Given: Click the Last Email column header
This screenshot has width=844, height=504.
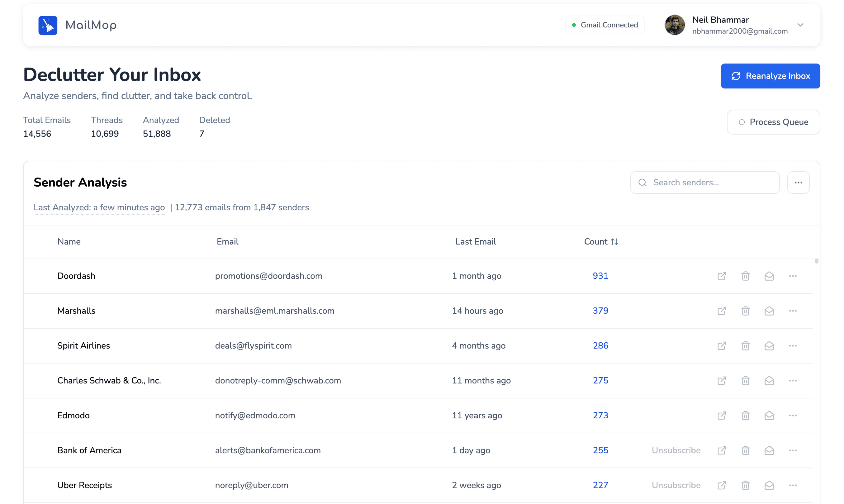Looking at the screenshot, I should [x=475, y=241].
